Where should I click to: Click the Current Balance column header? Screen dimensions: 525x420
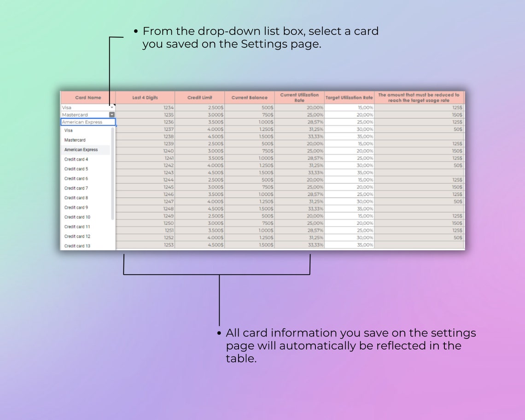click(x=249, y=97)
